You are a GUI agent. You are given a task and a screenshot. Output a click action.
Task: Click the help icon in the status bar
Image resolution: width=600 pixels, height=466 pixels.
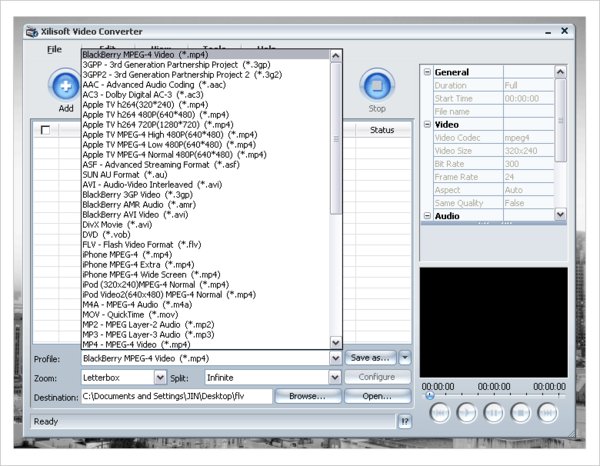point(405,422)
